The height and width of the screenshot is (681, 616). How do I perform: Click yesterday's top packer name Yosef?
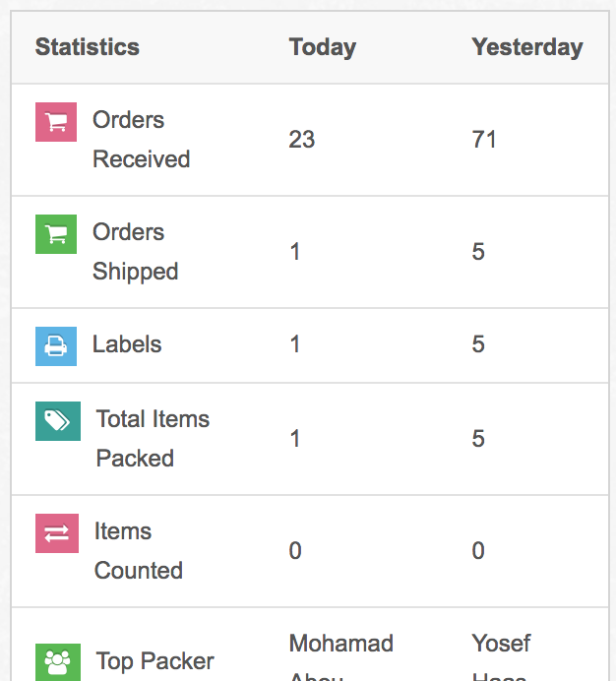[501, 644]
